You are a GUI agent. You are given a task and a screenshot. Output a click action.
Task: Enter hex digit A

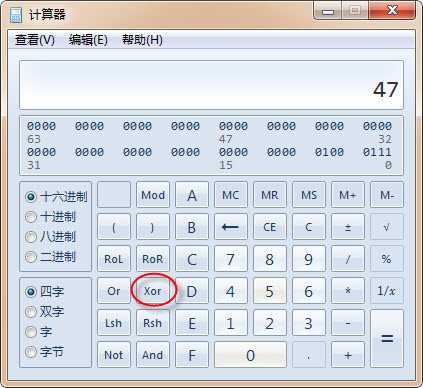(192, 195)
